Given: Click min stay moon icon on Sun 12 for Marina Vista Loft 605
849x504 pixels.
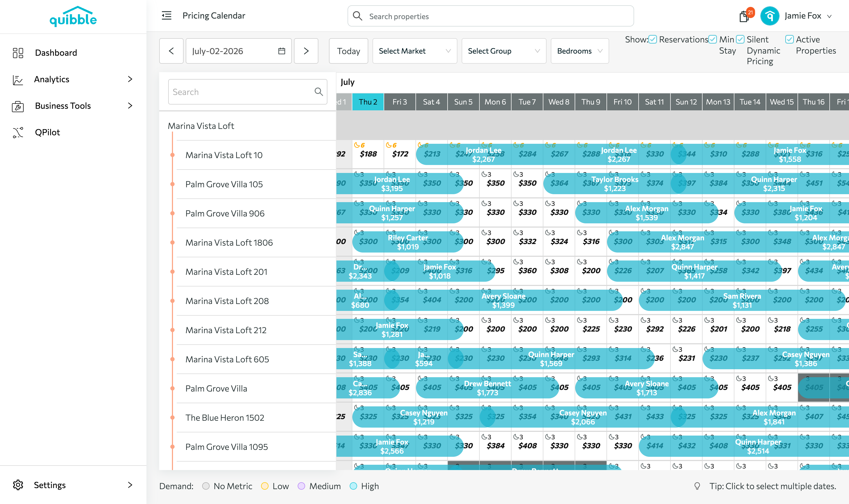Looking at the screenshot, I should click(675, 349).
